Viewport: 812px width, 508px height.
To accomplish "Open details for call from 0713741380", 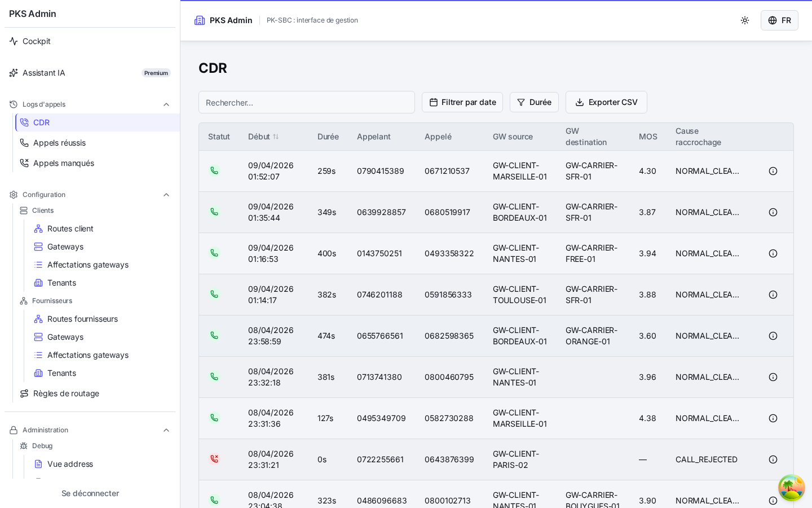I will [x=773, y=377].
